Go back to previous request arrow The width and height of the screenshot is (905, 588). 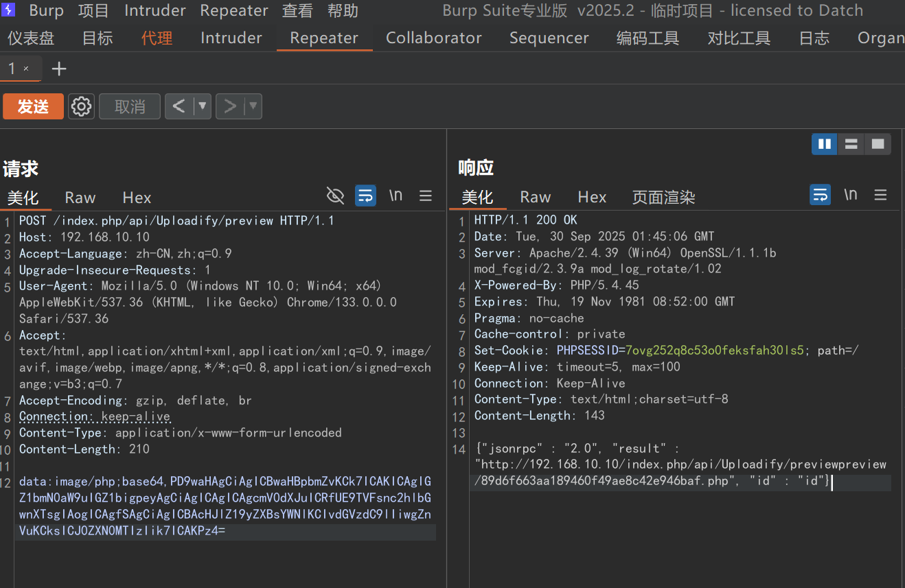179,106
